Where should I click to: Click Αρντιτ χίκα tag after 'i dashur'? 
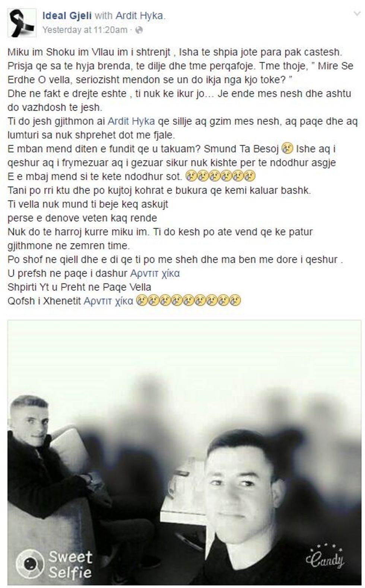tap(155, 273)
